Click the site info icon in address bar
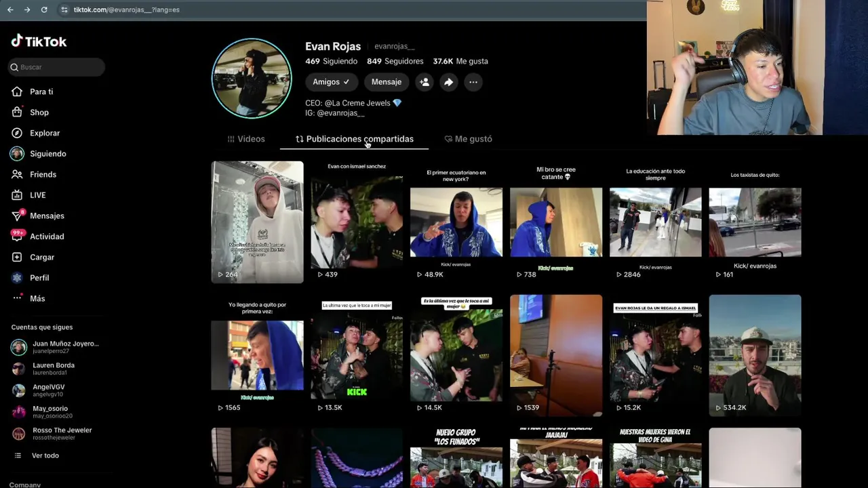Viewport: 868px width, 488px height. 64,9
